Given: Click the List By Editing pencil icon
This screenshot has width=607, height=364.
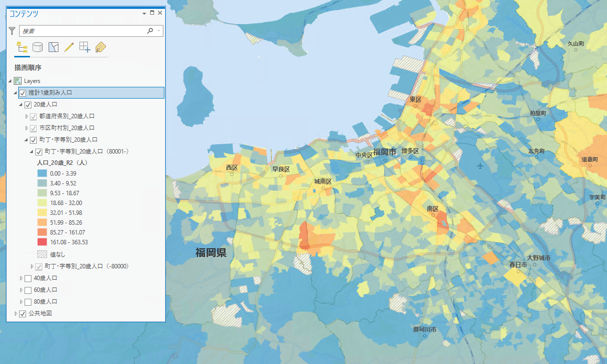Looking at the screenshot, I should pyautogui.click(x=69, y=47).
